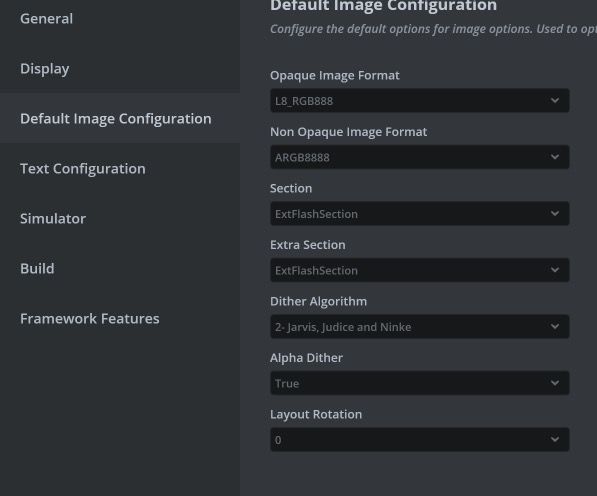Open the Layout Rotation dropdown showing 0

tap(420, 440)
